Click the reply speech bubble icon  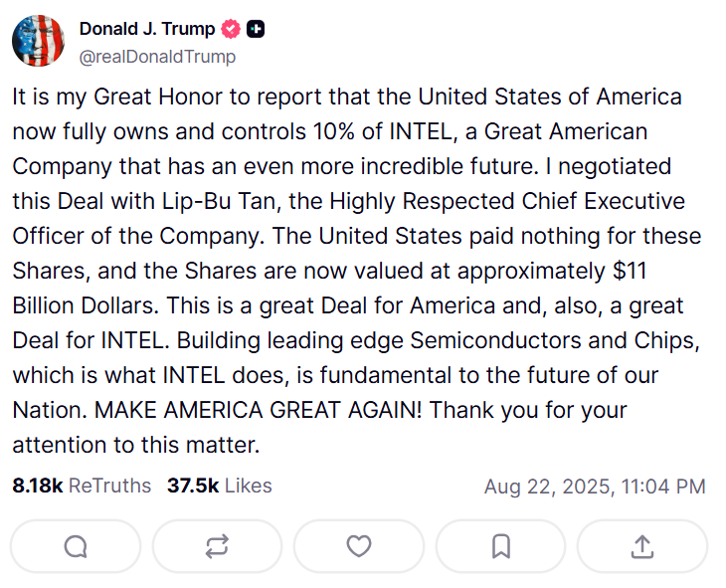pos(76,546)
